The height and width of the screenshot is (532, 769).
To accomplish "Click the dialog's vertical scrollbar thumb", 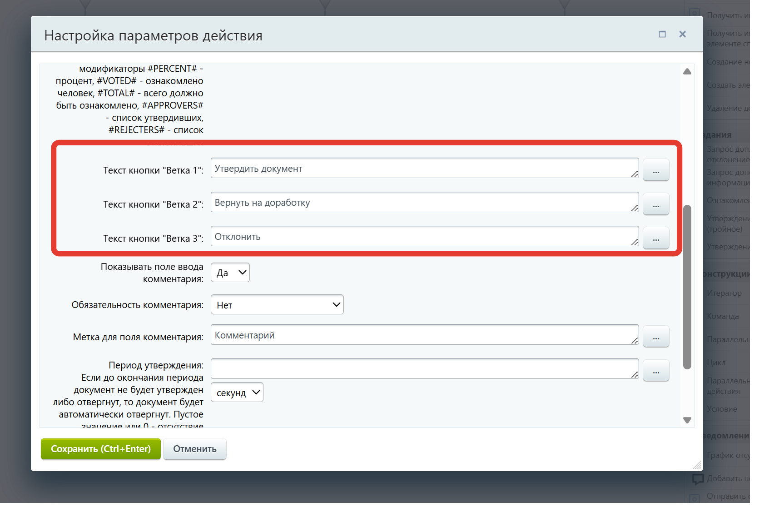I will (x=687, y=286).
